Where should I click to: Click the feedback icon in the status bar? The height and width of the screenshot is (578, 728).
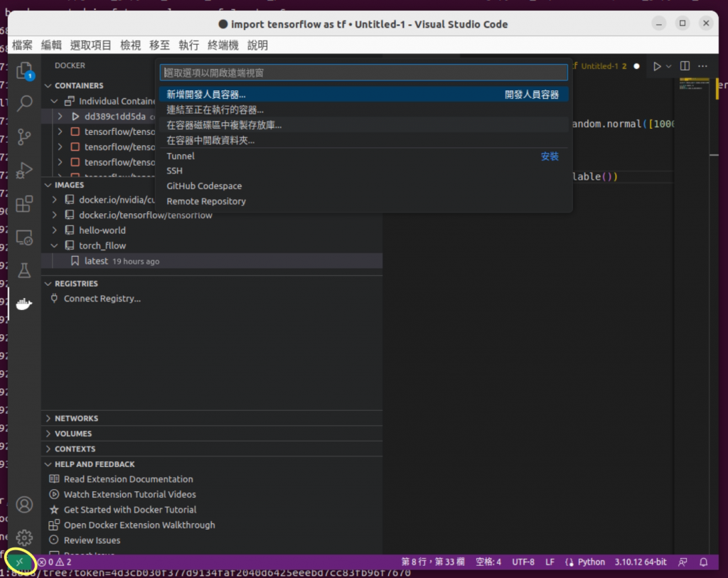pyautogui.click(x=683, y=562)
